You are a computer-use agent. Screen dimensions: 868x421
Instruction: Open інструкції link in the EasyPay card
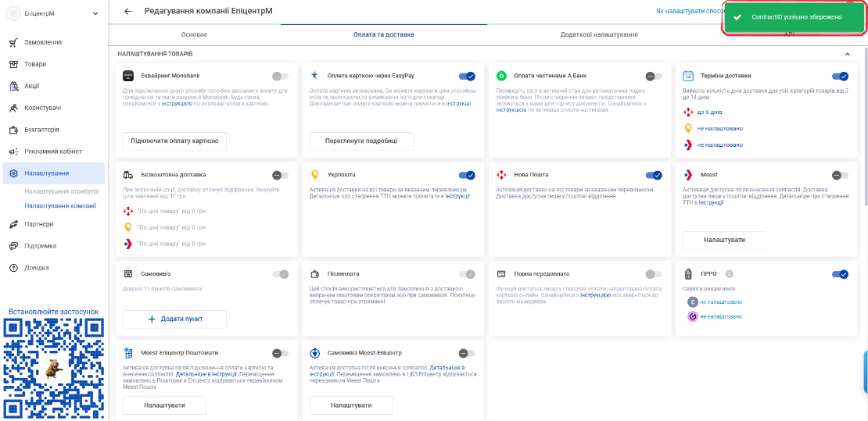(x=459, y=103)
